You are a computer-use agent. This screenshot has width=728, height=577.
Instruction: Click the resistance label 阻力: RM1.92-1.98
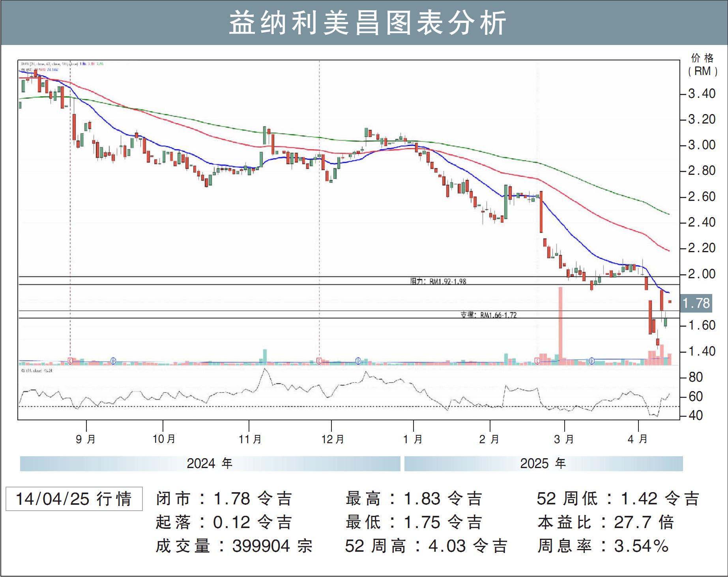438,281
